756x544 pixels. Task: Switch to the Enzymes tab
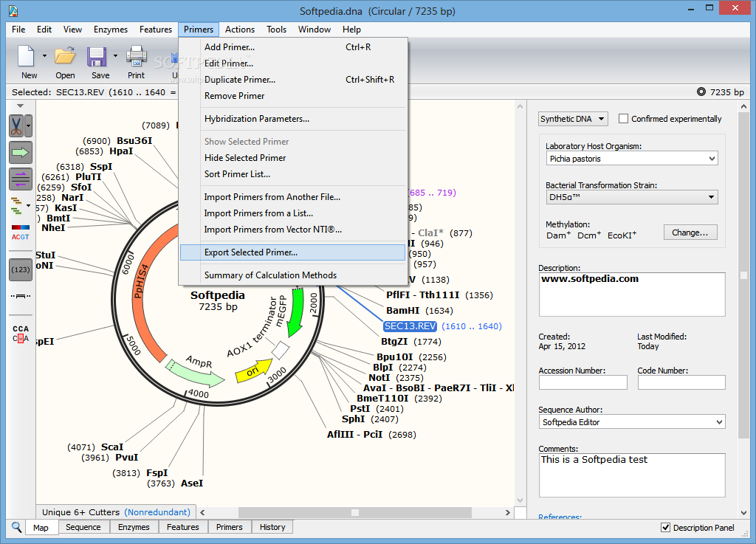click(134, 527)
